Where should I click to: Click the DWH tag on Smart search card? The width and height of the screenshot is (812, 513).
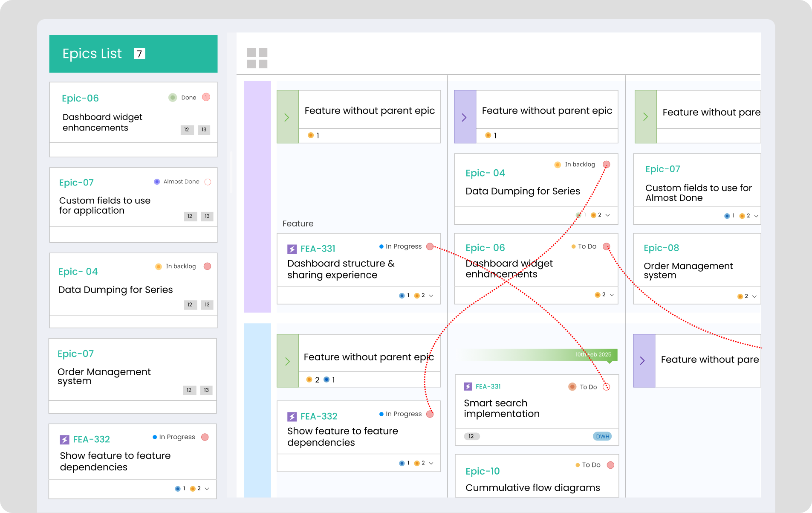(602, 436)
